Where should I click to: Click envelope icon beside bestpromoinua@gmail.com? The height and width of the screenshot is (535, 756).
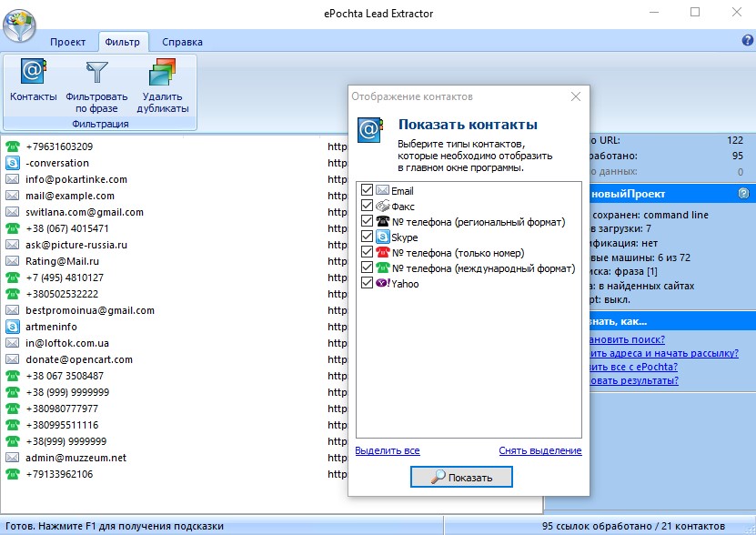coord(13,310)
